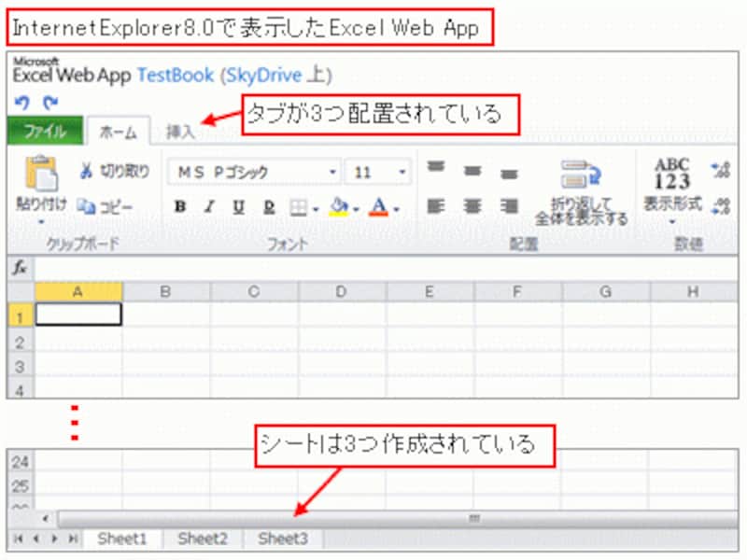Expand the fill color dropdown arrow

point(356,208)
